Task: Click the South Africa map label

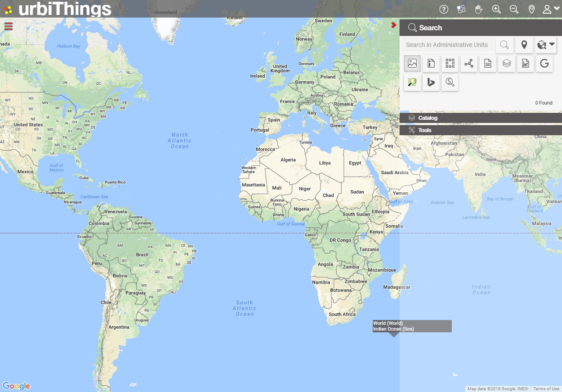Action: (x=342, y=314)
